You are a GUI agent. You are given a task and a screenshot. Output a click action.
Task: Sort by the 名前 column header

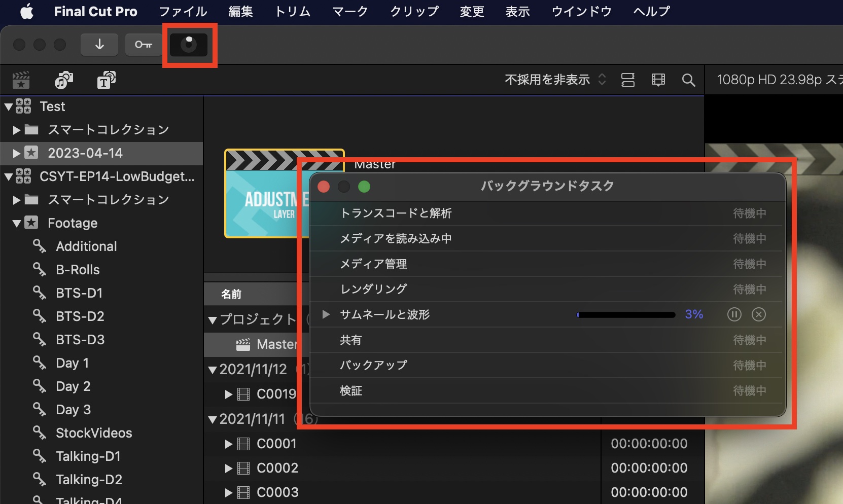(231, 294)
